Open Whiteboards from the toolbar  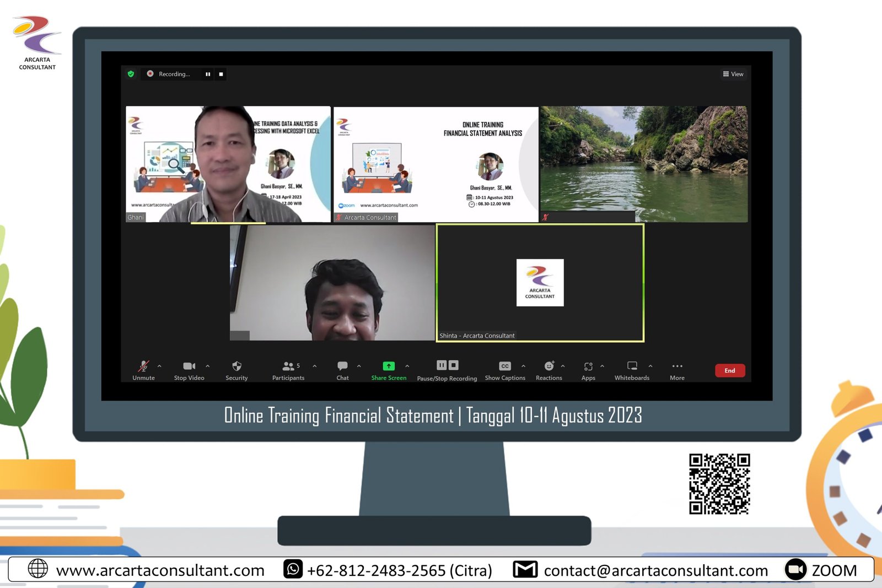[x=632, y=366]
